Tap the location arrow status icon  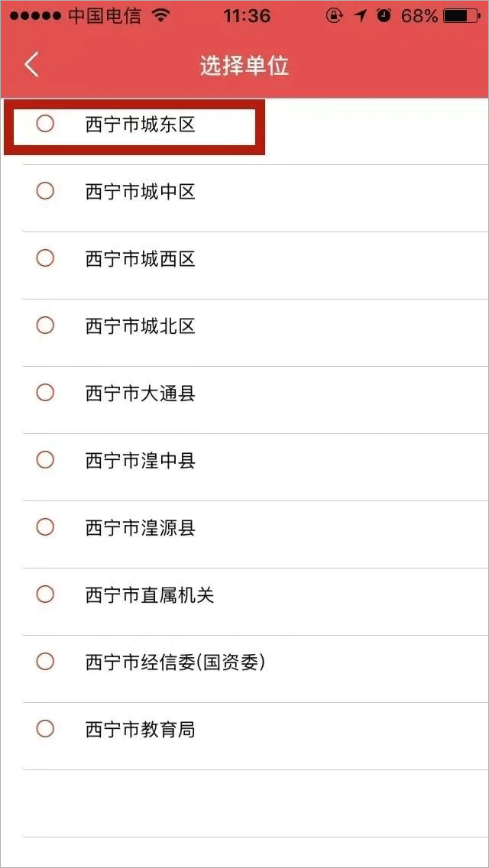[x=360, y=16]
